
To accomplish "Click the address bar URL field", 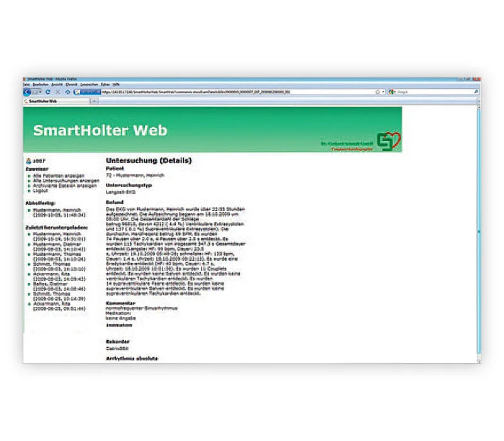I will pos(238,92).
